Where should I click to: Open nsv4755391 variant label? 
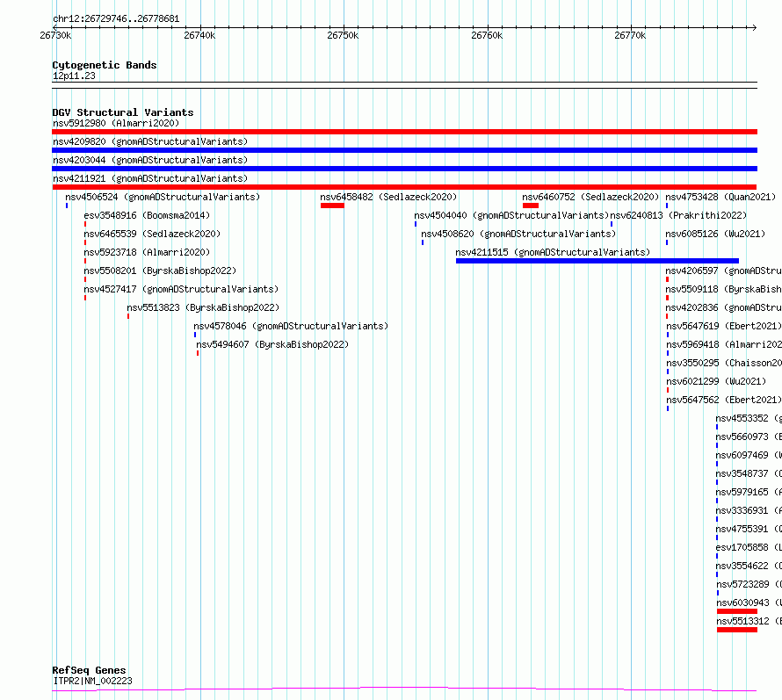749,529
